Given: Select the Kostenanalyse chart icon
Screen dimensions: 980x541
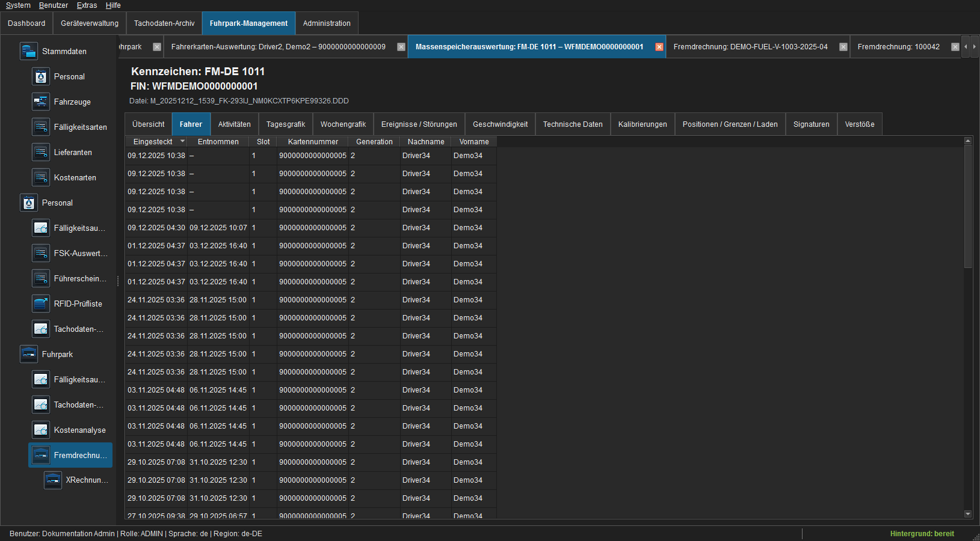Looking at the screenshot, I should coord(41,430).
